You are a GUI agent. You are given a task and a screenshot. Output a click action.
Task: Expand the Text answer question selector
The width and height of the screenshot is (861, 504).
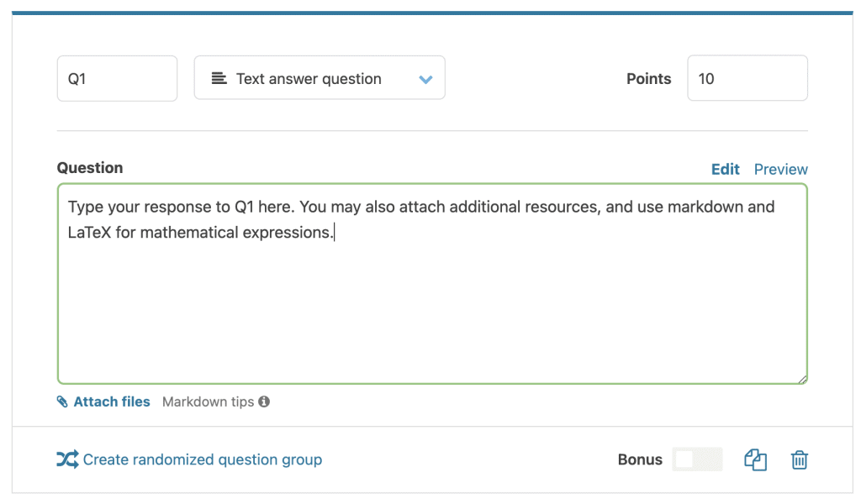click(320, 79)
